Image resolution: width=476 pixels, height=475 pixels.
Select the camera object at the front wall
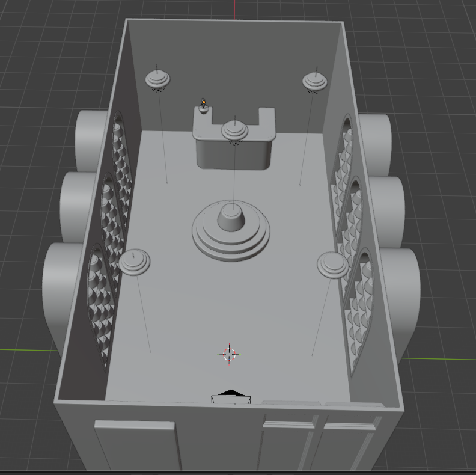pos(231,397)
